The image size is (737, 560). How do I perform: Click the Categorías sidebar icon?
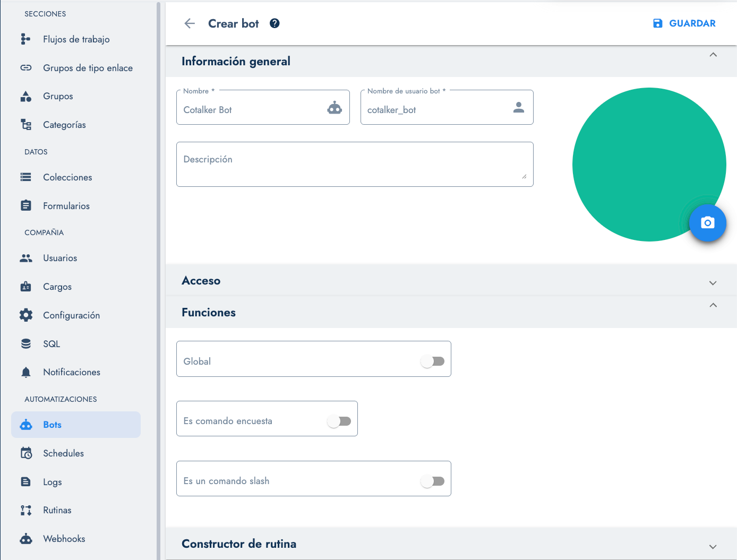click(x=25, y=124)
